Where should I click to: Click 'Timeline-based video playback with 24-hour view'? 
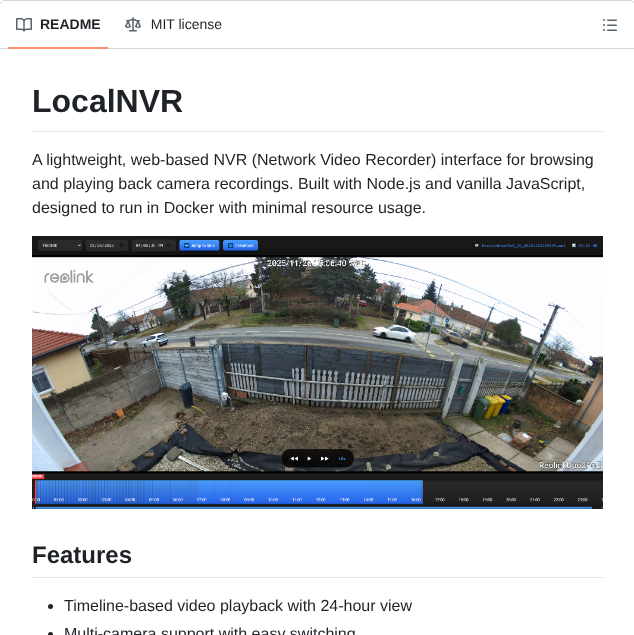(238, 606)
